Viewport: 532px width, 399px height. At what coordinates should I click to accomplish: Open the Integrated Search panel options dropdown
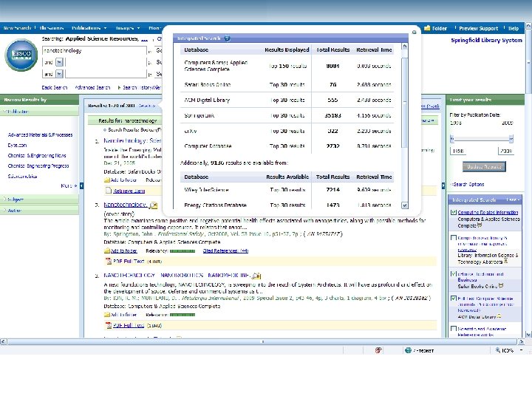click(x=513, y=199)
